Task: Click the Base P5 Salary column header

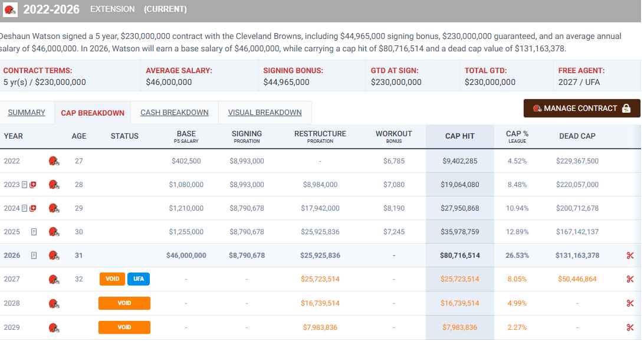Action: [186, 136]
